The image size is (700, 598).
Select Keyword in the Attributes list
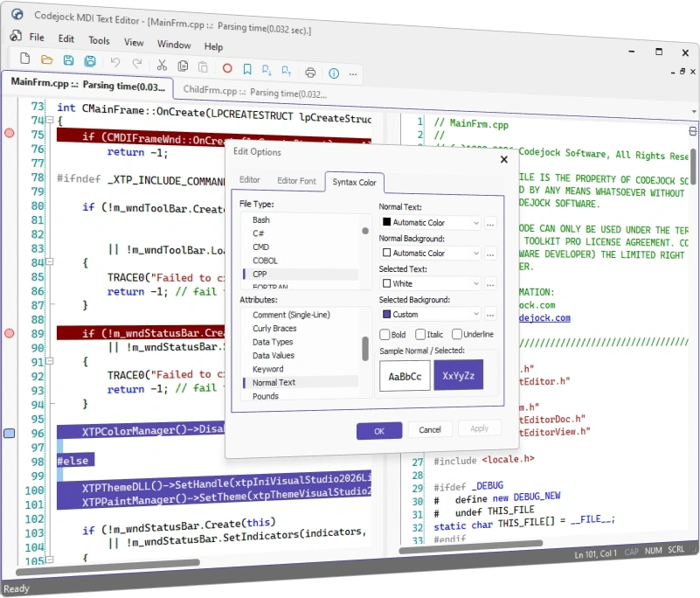click(x=268, y=369)
